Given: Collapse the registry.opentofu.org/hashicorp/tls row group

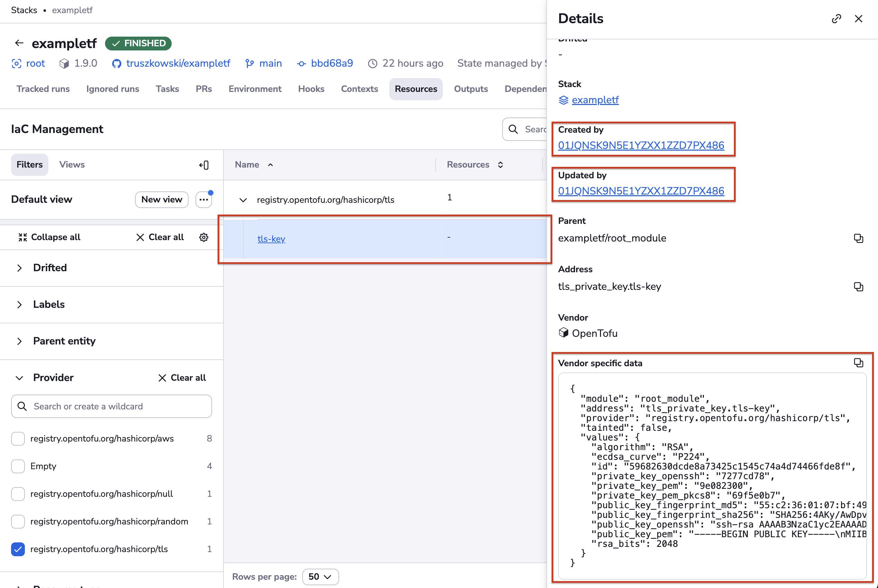Looking at the screenshot, I should tap(243, 200).
